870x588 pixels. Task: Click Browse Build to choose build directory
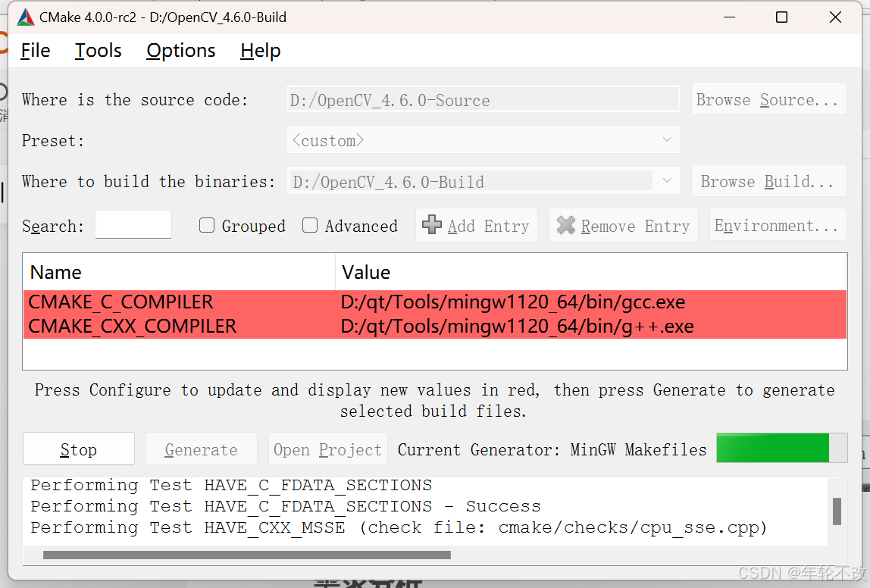(x=768, y=180)
